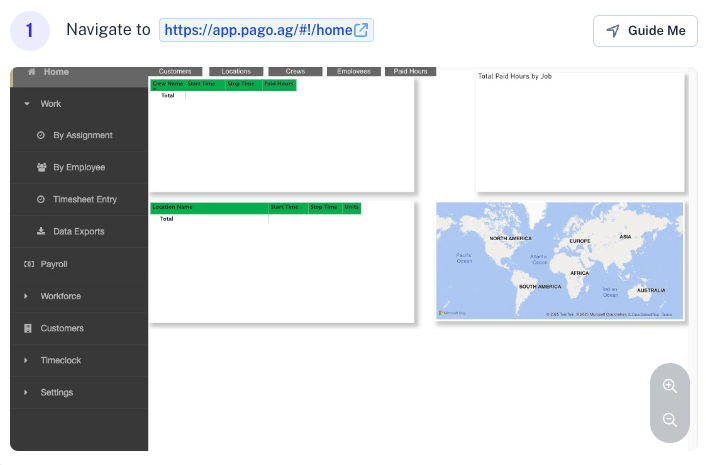Image resolution: width=706 pixels, height=465 pixels.
Task: Click the Home house icon in sidebar
Action: (x=31, y=72)
